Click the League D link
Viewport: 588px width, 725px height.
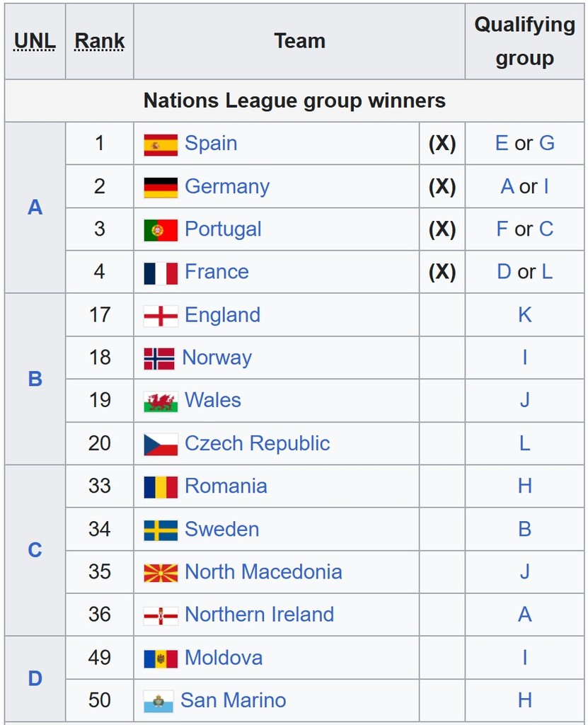[x=35, y=678]
